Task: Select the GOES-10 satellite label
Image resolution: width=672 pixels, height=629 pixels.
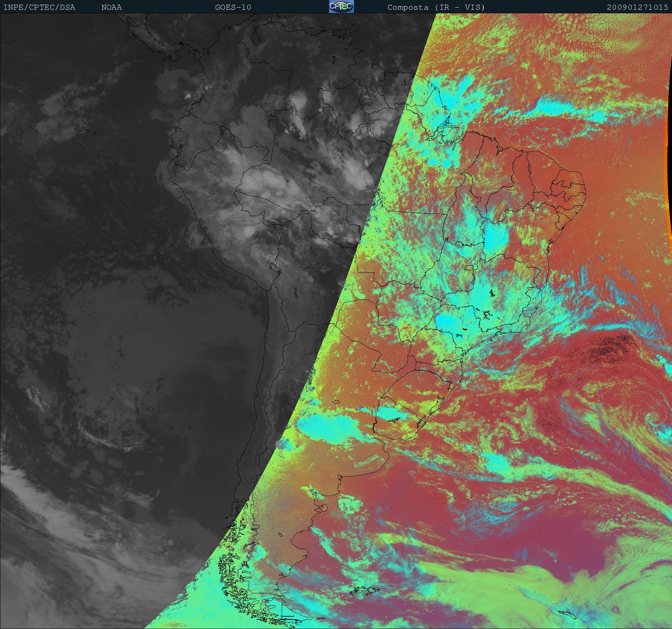Action: click(233, 8)
